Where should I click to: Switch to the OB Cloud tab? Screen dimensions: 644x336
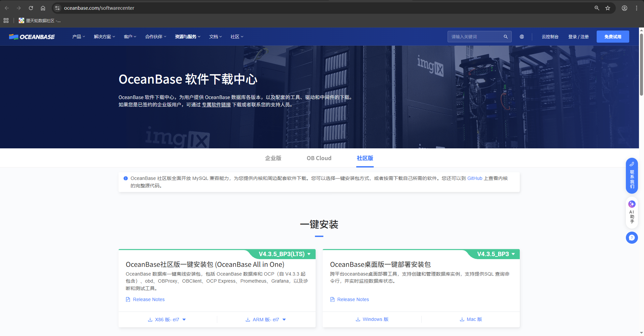(x=319, y=158)
